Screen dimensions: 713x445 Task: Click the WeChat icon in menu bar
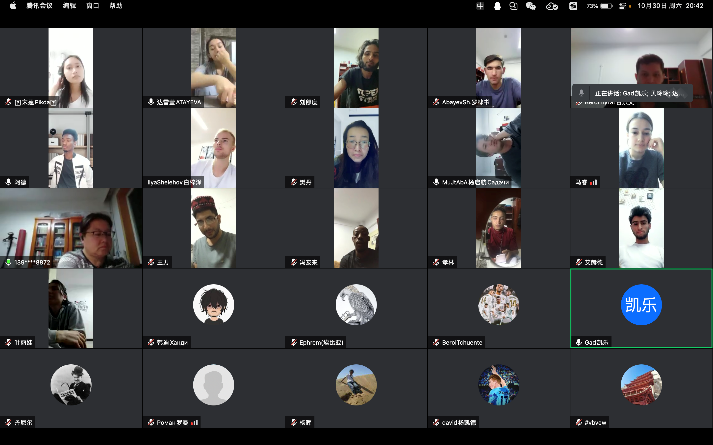[x=532, y=6]
